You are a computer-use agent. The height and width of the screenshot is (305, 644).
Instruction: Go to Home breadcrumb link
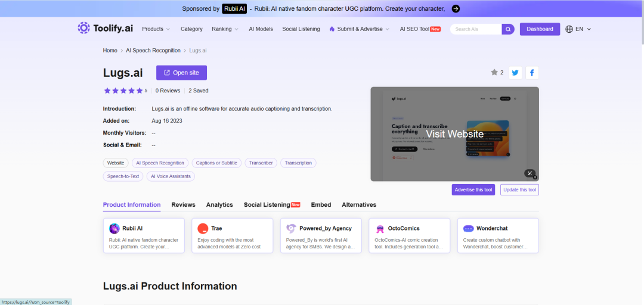tap(110, 51)
